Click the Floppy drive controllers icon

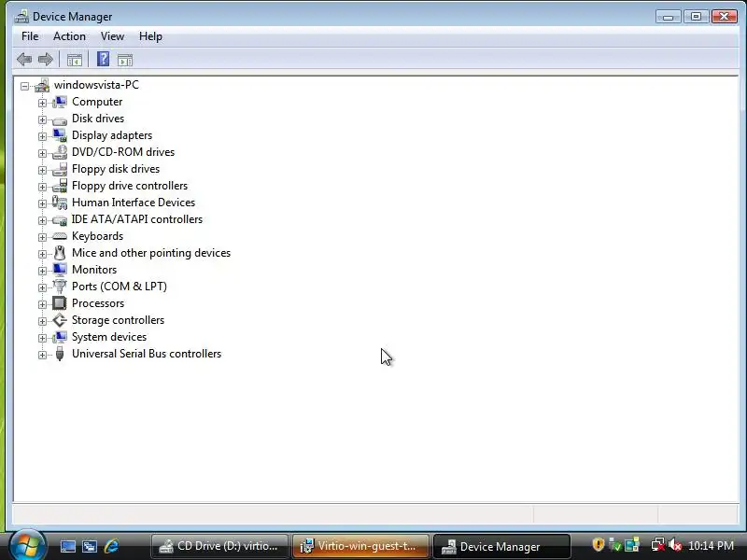(60, 186)
